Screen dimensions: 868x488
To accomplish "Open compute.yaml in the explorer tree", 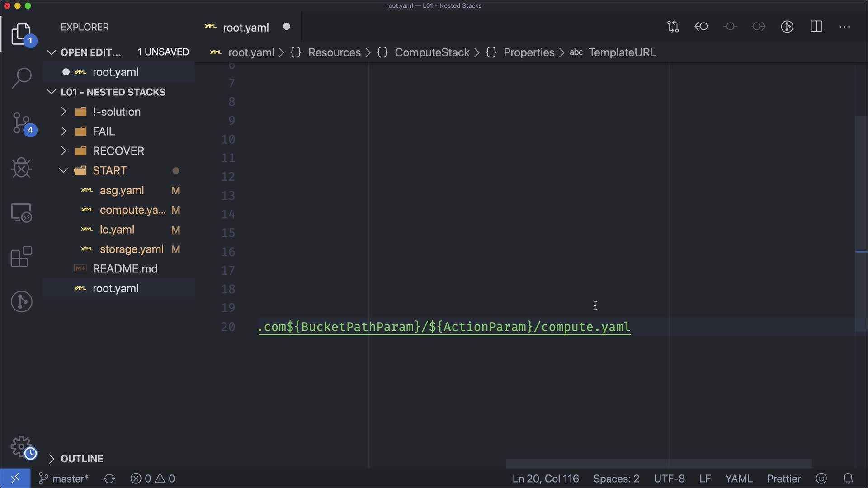I will [x=132, y=210].
